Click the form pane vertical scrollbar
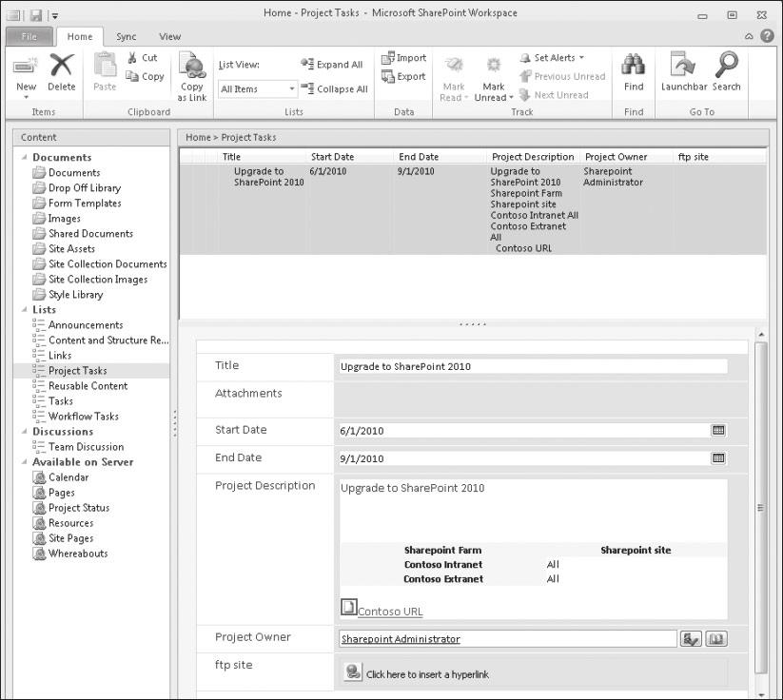 tap(760, 508)
